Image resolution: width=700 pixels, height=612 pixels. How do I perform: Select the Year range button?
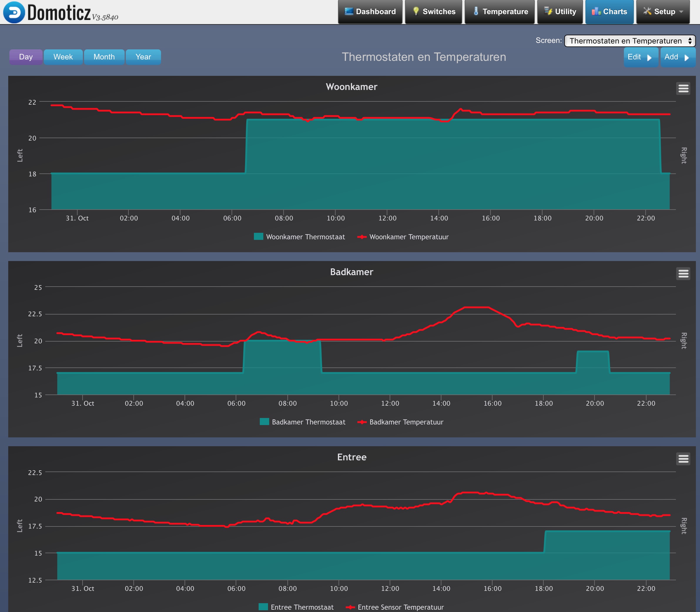143,57
